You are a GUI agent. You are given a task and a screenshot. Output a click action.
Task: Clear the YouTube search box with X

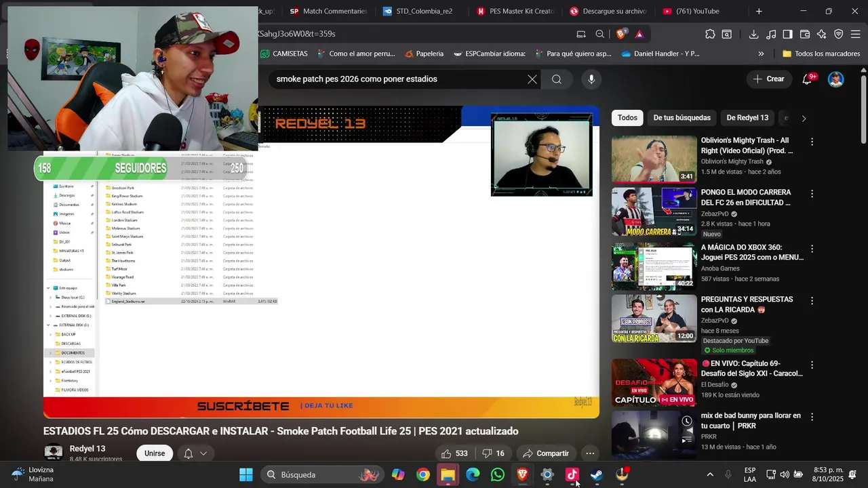[532, 79]
